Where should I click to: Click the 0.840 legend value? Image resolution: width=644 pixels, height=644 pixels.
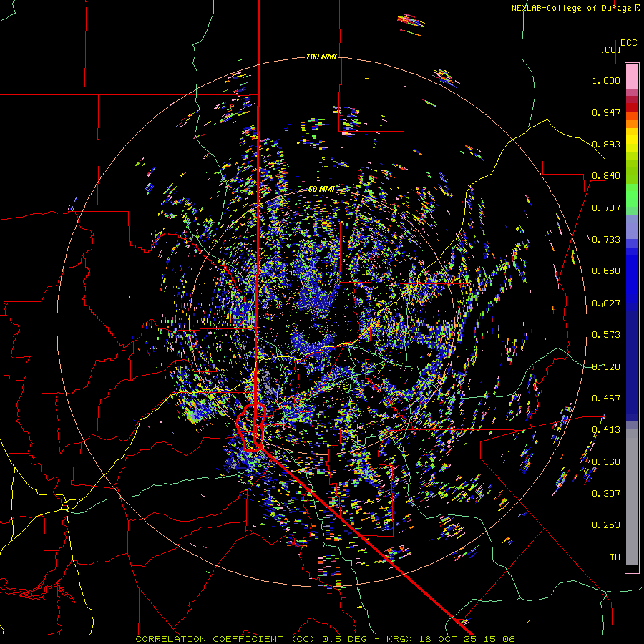[x=606, y=176]
